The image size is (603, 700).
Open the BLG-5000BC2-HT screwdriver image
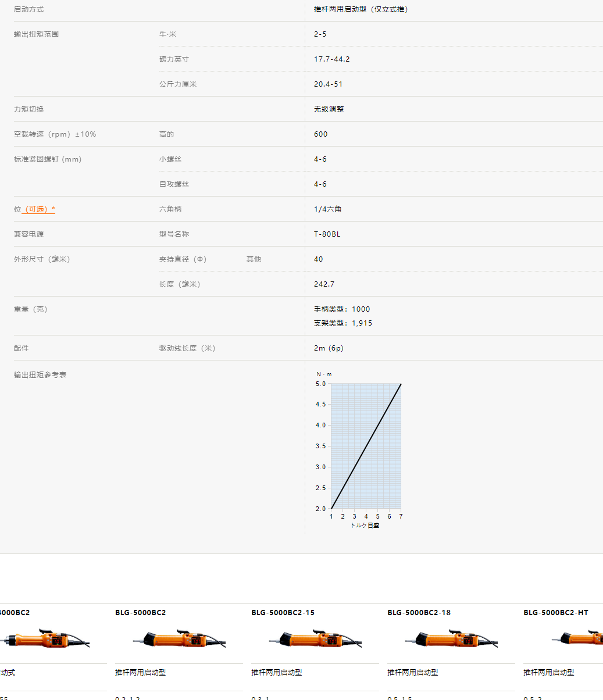click(x=573, y=640)
